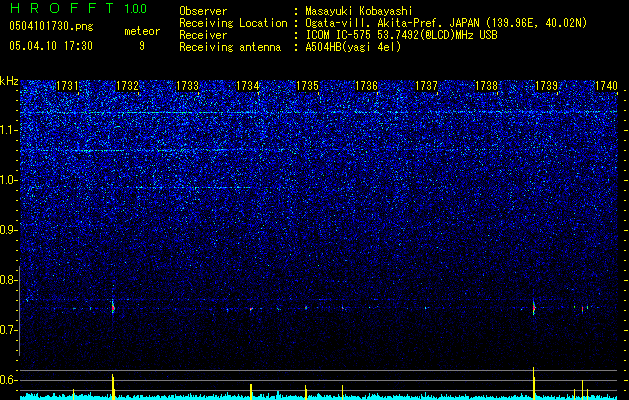Click the yellow power spike after 1734
629x400 pixels.
point(251,392)
